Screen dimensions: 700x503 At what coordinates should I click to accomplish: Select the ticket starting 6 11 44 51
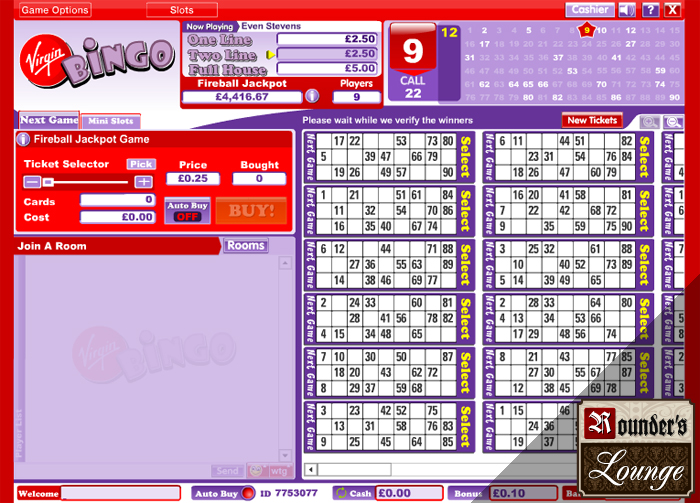click(643, 157)
